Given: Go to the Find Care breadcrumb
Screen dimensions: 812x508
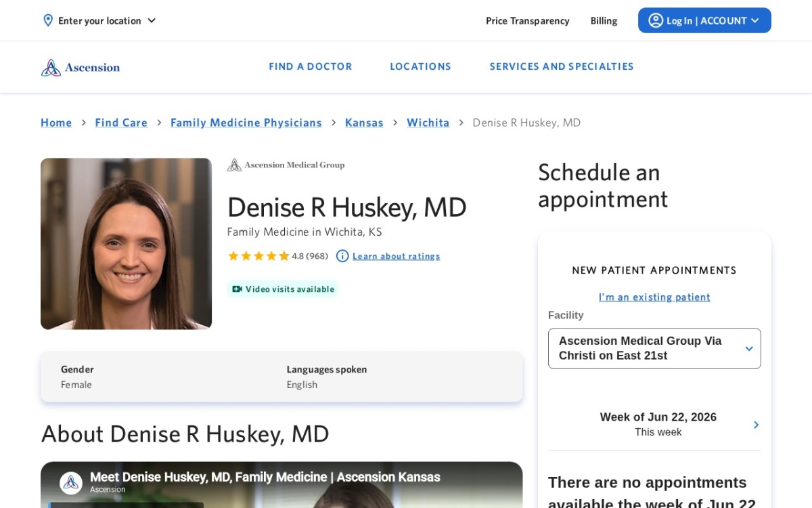Looking at the screenshot, I should (x=121, y=123).
